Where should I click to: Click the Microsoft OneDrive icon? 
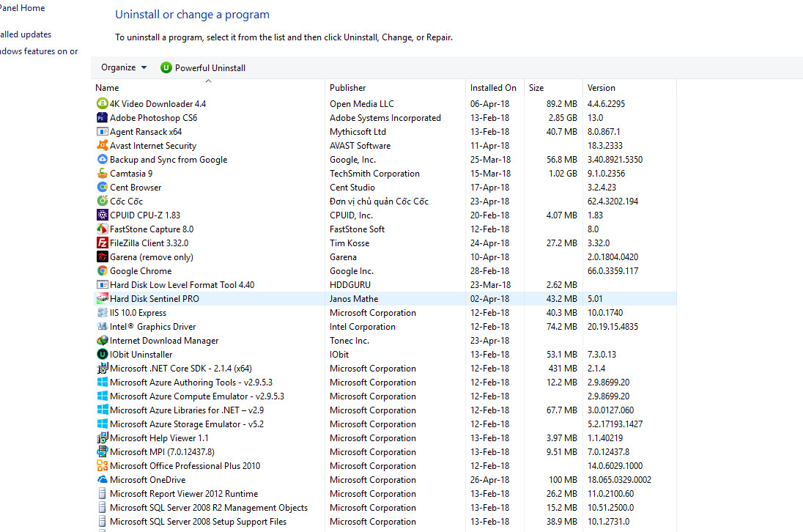tap(103, 480)
